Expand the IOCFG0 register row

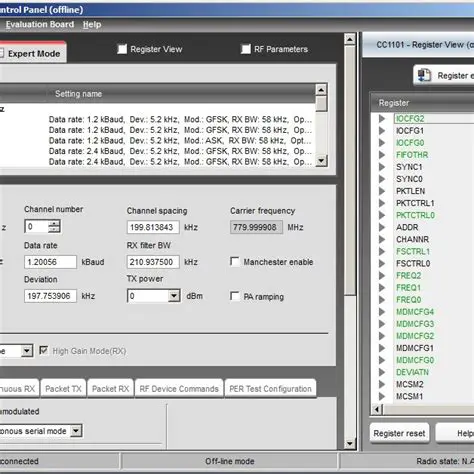382,143
